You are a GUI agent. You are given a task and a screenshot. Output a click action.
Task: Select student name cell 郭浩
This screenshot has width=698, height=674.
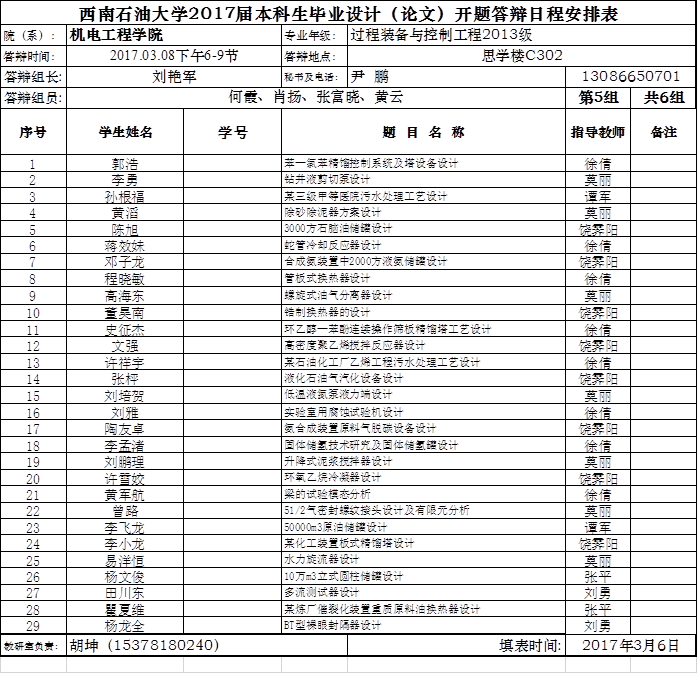[x=125, y=163]
